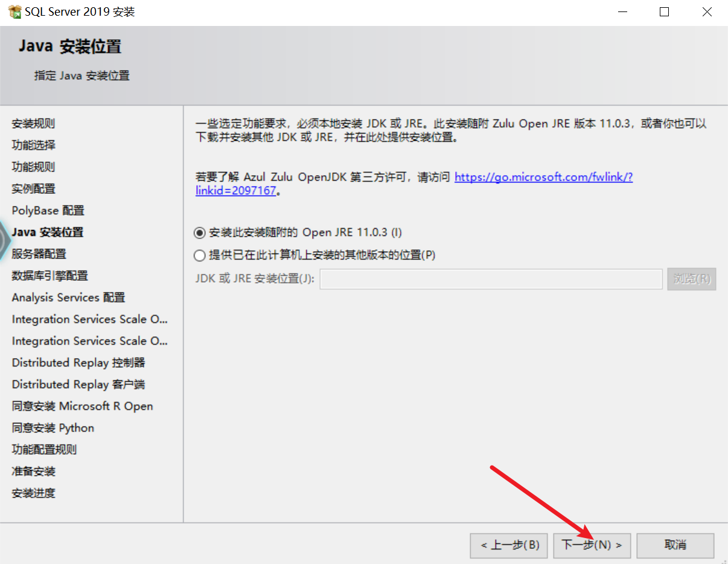Click the 下一步(N) button
Screen dimensions: 728x564
tap(592, 545)
